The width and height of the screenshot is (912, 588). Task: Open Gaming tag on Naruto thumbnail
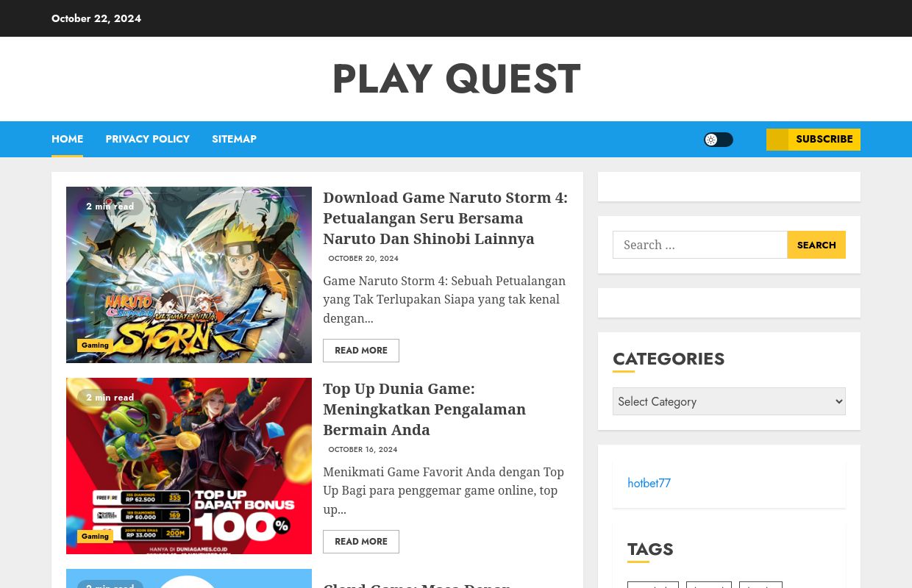pos(95,345)
